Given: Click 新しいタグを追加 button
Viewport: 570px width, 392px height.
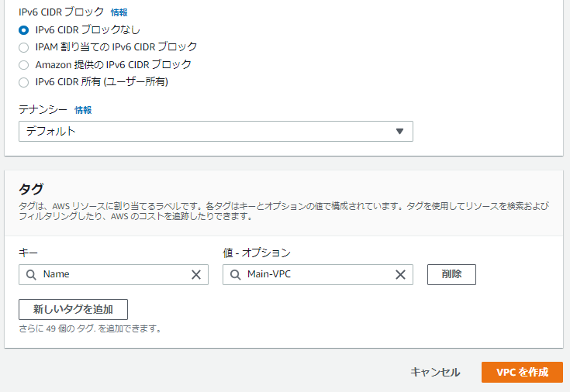Looking at the screenshot, I should pyautogui.click(x=73, y=309).
